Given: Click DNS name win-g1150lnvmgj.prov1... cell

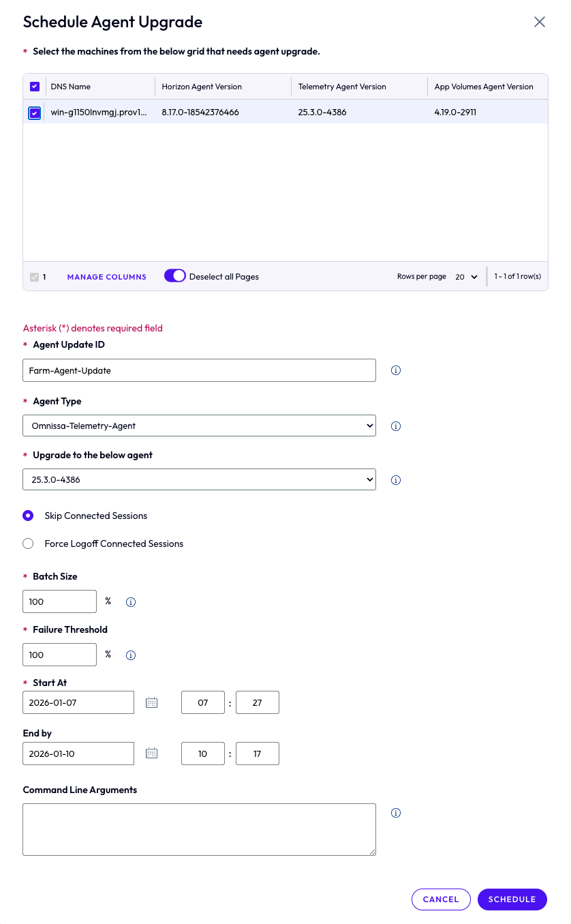Looking at the screenshot, I should tap(99, 112).
